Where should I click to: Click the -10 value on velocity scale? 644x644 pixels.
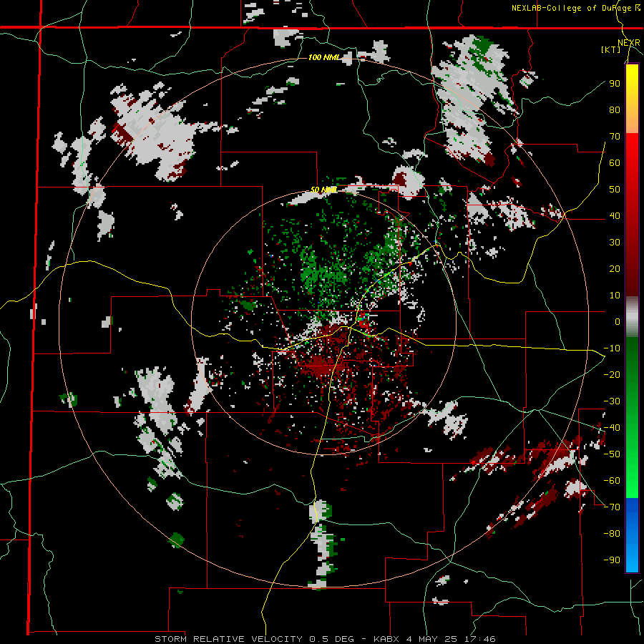click(x=612, y=348)
